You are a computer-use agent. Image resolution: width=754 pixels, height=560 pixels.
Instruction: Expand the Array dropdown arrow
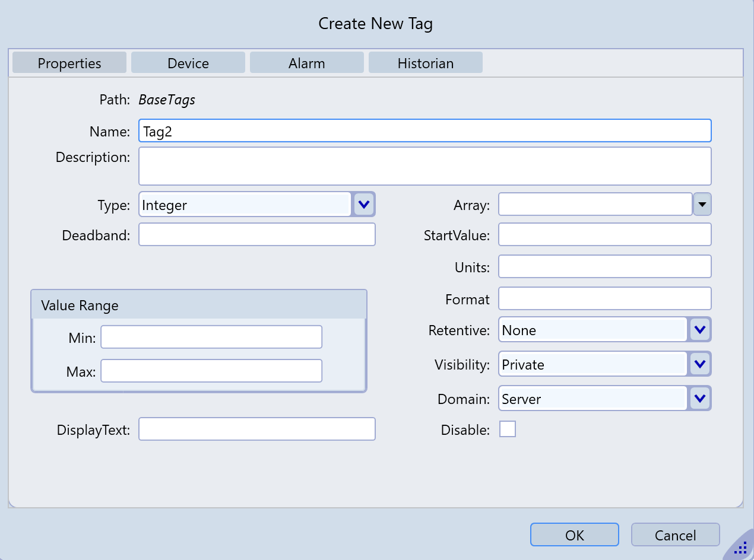[702, 205]
